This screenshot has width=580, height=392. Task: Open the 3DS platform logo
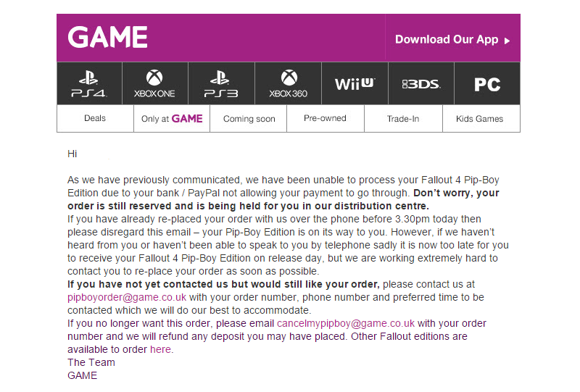point(421,83)
